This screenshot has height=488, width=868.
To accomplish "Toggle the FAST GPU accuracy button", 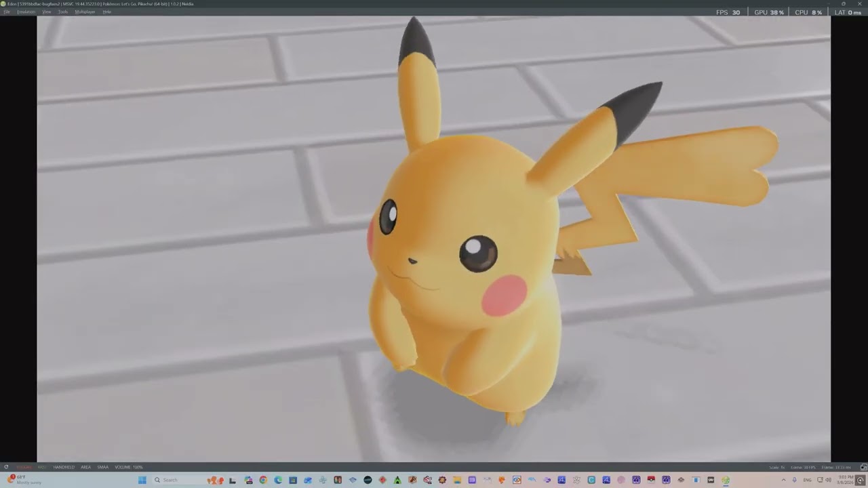I will point(42,467).
